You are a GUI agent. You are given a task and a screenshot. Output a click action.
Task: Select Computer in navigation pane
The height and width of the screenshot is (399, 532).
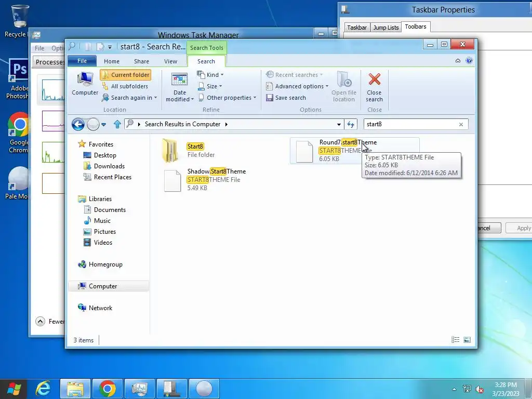pos(109,286)
